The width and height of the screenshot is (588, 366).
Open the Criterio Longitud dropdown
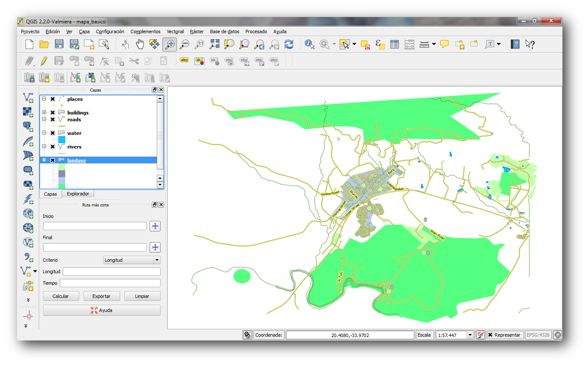coord(132,260)
